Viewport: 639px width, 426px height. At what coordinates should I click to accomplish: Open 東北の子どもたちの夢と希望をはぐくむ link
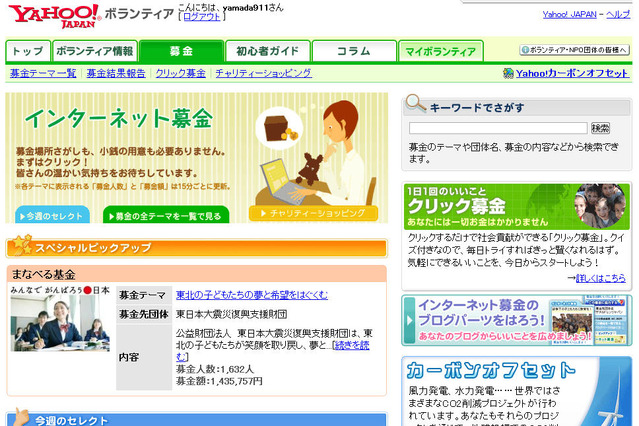252,295
